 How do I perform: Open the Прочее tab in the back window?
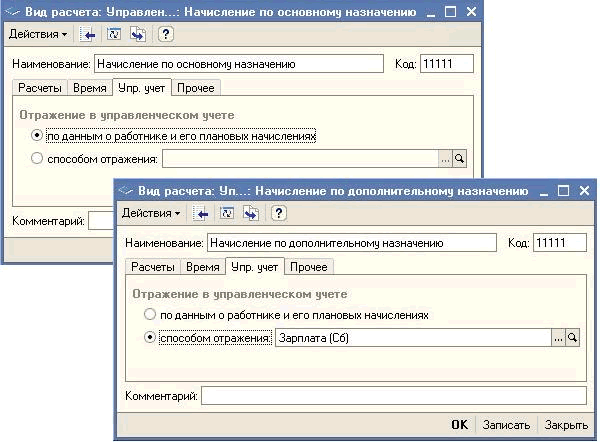pos(197,88)
